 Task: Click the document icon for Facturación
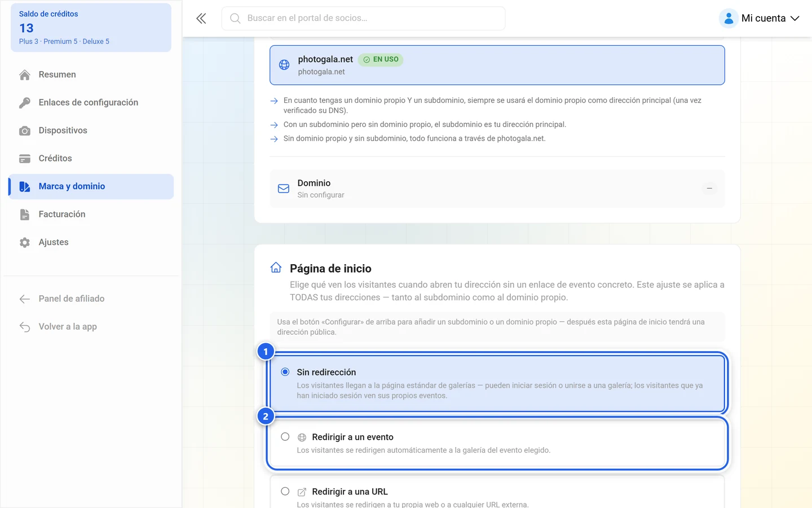(25, 214)
